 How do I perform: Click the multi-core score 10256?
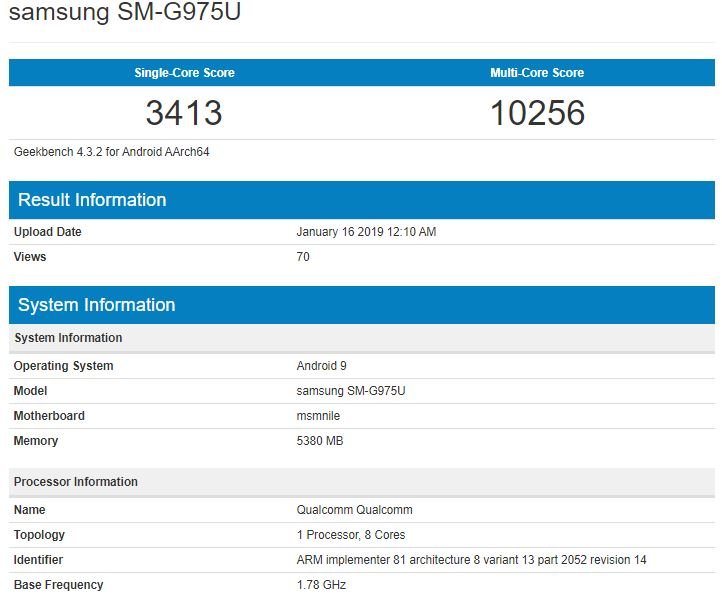537,113
